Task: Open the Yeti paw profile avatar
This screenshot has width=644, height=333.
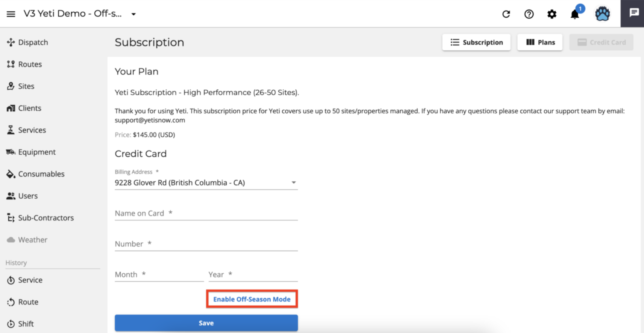Action: [602, 14]
